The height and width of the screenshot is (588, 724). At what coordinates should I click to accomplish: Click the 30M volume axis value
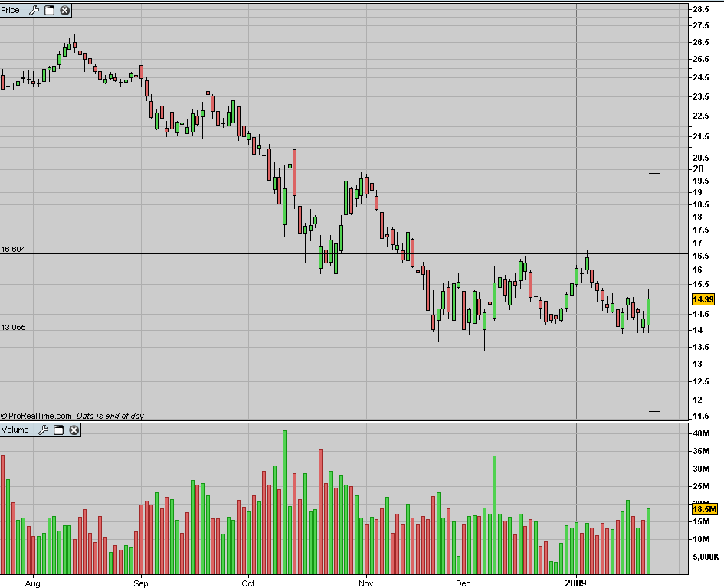click(x=701, y=469)
